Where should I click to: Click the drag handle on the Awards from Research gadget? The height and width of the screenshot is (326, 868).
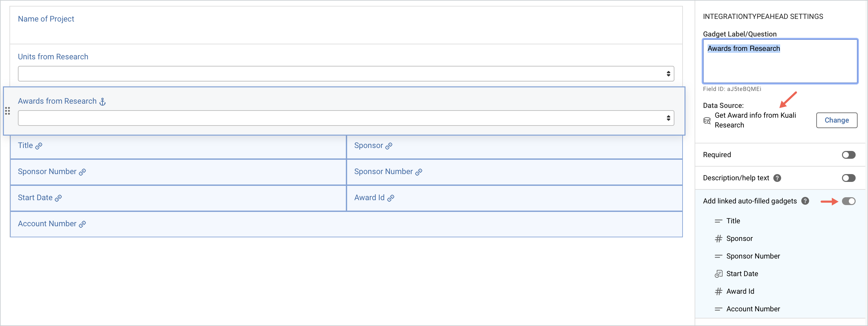coord(7,111)
